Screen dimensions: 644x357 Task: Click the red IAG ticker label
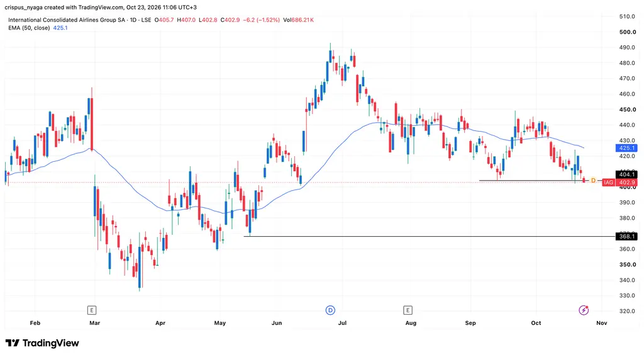[608, 182]
